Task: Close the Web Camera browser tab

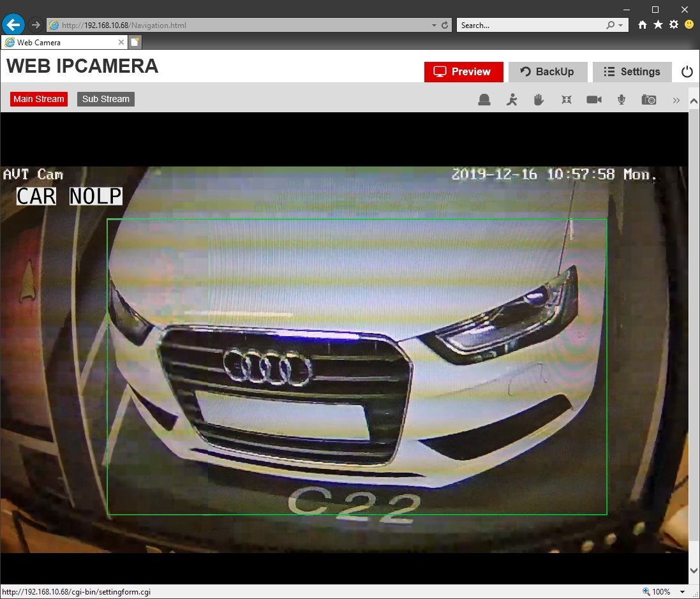Action: 121,42
